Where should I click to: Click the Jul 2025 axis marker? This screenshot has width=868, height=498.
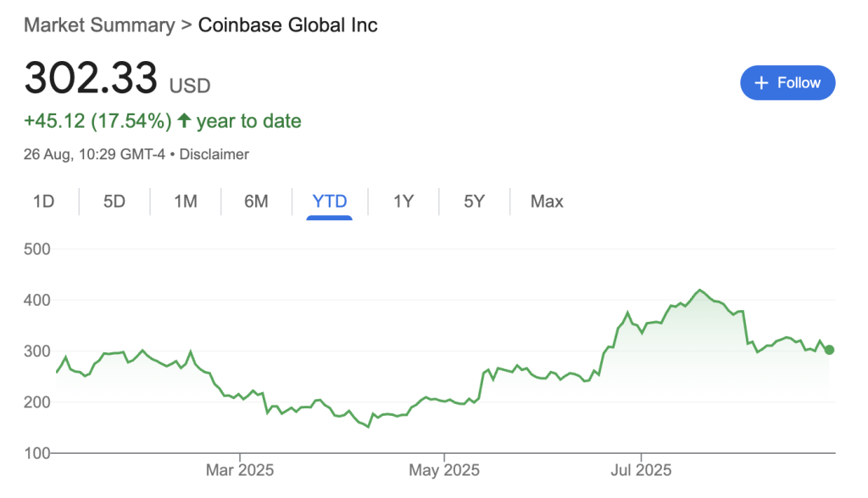click(641, 470)
